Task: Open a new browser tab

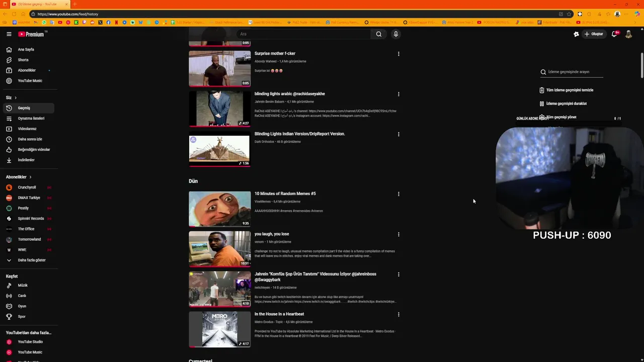Action: [x=74, y=4]
